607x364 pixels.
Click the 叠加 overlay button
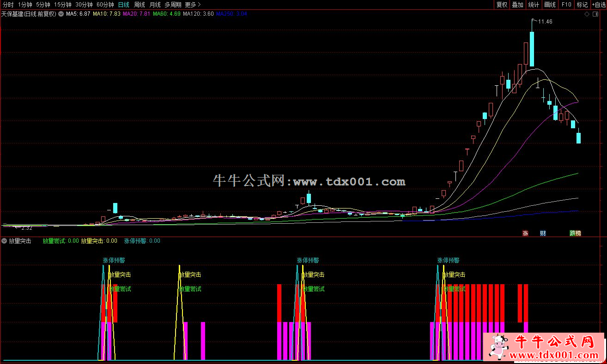pos(518,5)
